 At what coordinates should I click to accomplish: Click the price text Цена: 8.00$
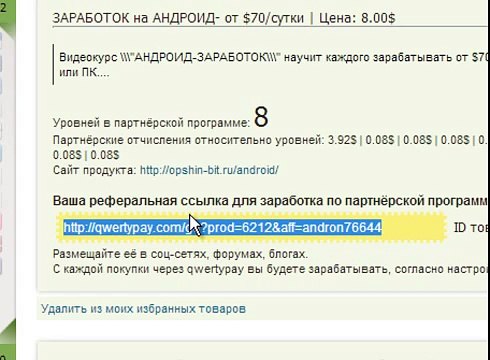pos(357,18)
